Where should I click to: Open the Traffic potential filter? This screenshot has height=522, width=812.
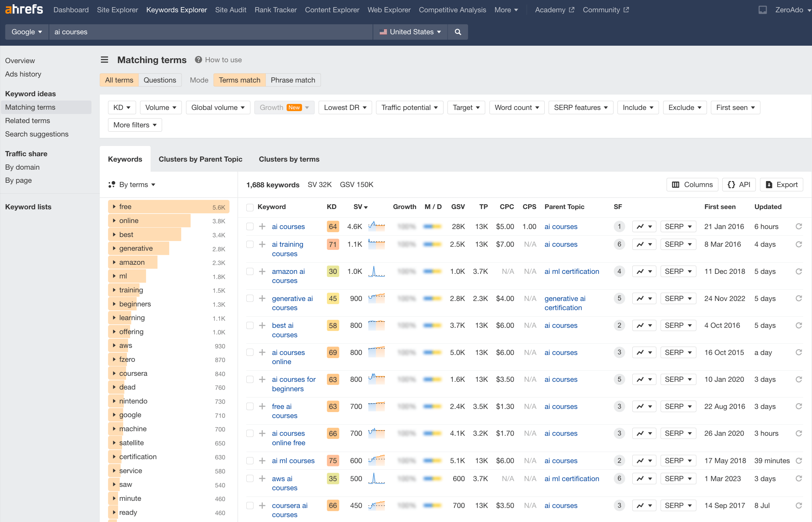click(409, 107)
